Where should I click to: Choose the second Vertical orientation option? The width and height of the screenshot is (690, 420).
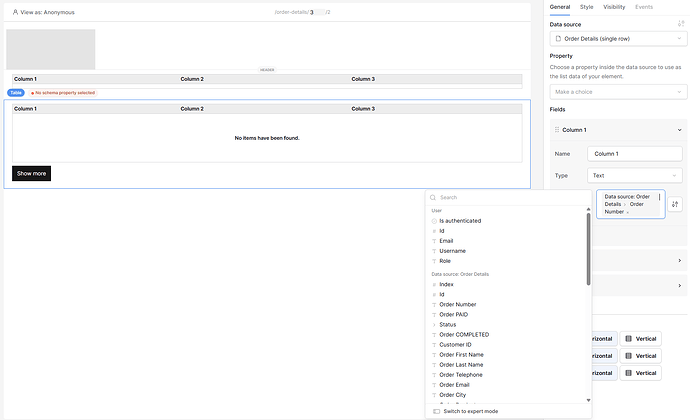tap(641, 356)
